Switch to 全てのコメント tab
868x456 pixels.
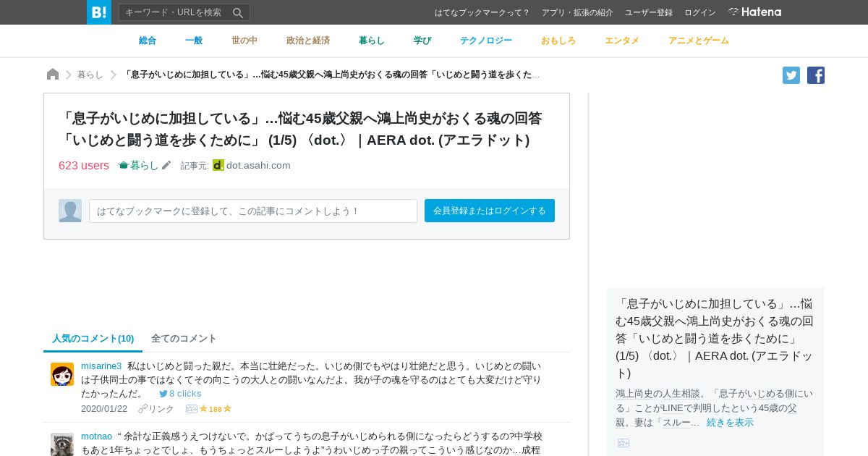coord(184,339)
